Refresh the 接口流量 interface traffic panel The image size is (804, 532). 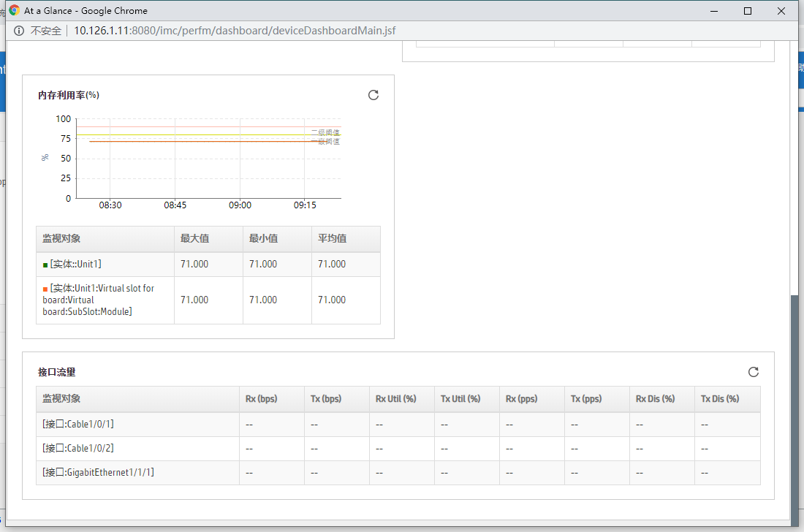point(754,372)
